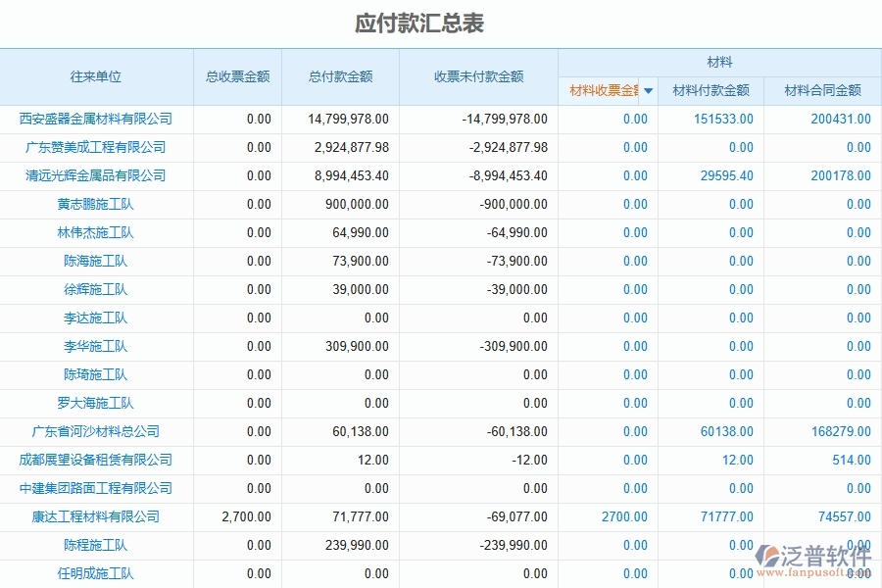Click the 总付款金额 column header

339,75
